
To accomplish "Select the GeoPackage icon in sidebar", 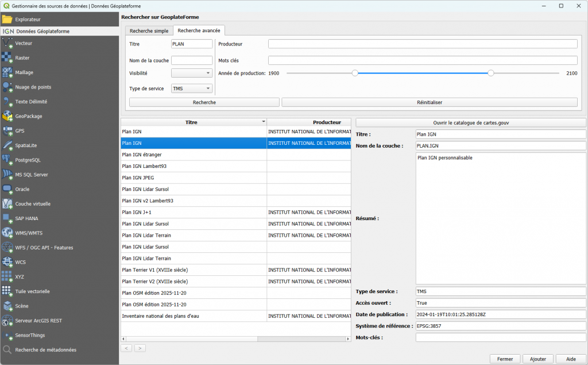I will [7, 116].
